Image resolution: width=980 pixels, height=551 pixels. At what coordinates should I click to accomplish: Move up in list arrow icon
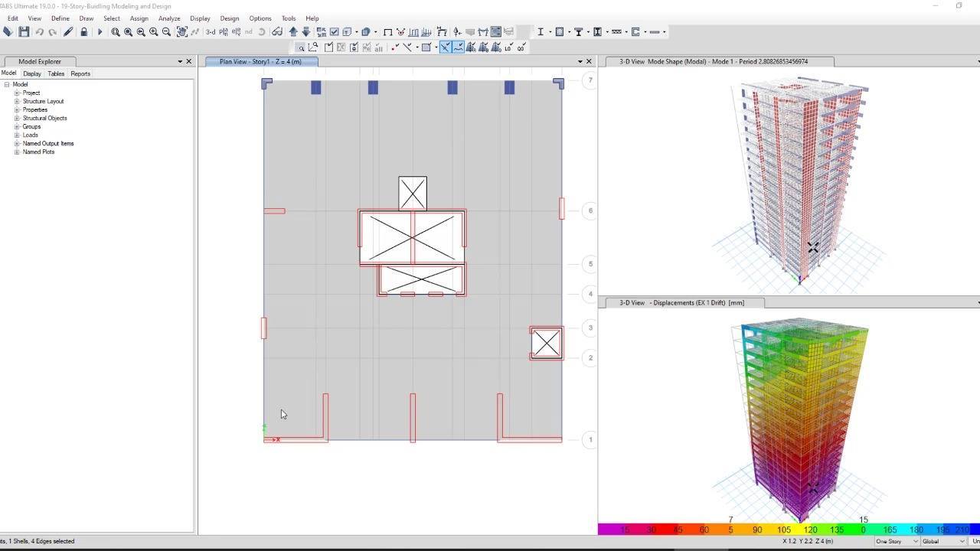pyautogui.click(x=293, y=31)
